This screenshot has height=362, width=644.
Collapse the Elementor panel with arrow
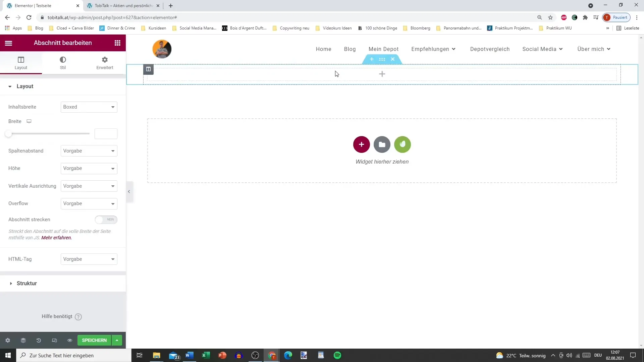129,192
